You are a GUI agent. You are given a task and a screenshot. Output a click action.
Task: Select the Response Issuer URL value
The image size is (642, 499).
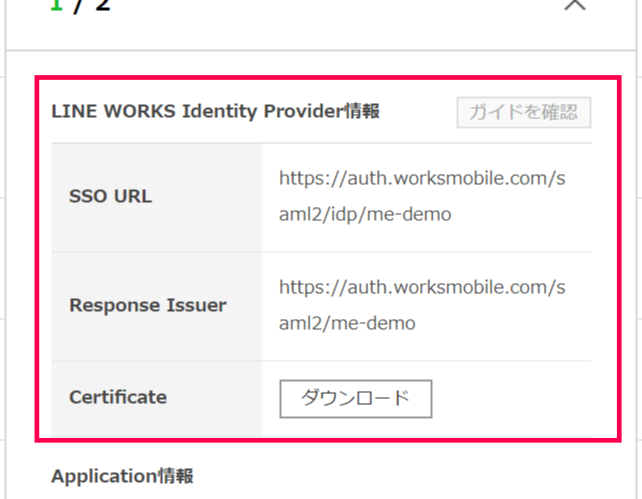[422, 305]
